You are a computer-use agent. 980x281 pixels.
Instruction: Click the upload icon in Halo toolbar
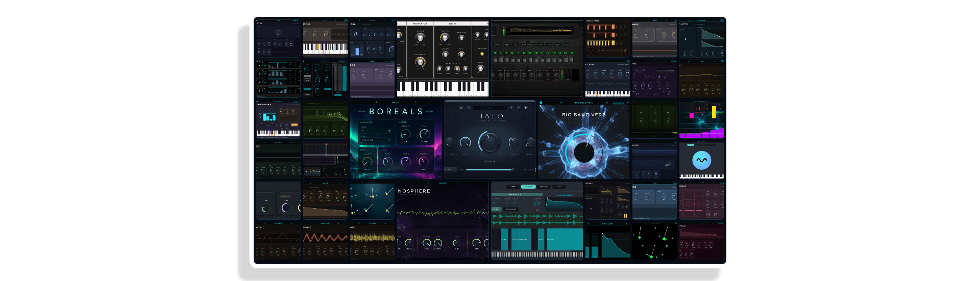(x=526, y=108)
